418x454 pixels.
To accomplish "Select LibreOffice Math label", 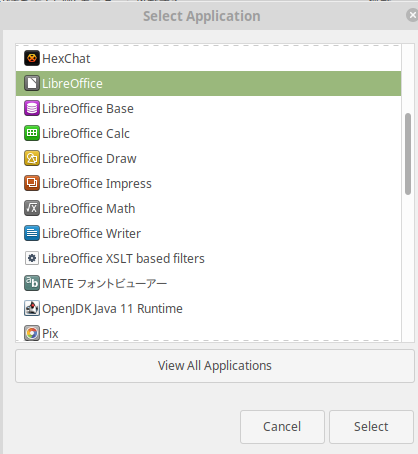I will click(89, 209).
